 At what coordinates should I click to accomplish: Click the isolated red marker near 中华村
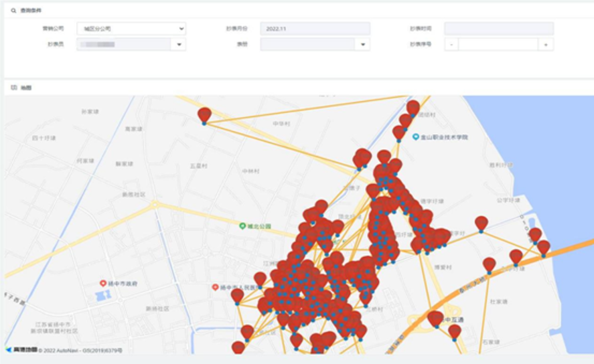coord(204,115)
